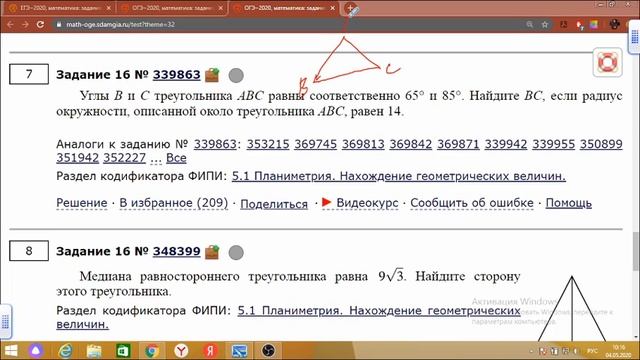Open the blue whiteboard app in taskbar
This screenshot has width=640, height=360.
click(239, 351)
